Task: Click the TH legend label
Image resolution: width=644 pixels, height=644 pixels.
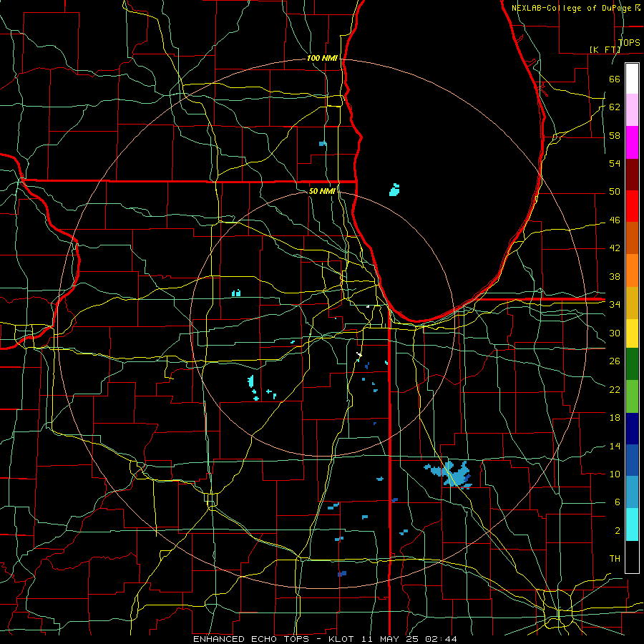Action: pyautogui.click(x=615, y=559)
